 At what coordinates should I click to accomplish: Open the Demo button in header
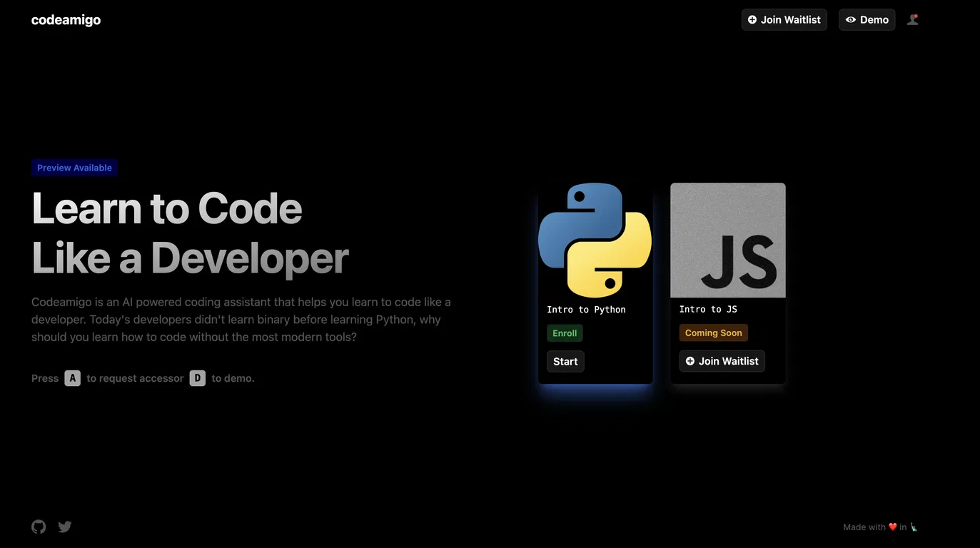(867, 20)
